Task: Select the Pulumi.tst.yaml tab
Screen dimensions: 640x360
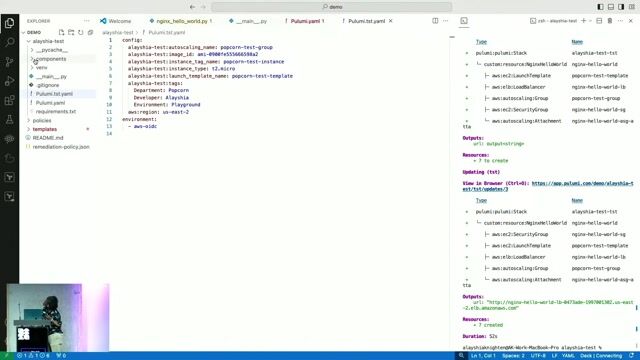Action: click(367, 21)
